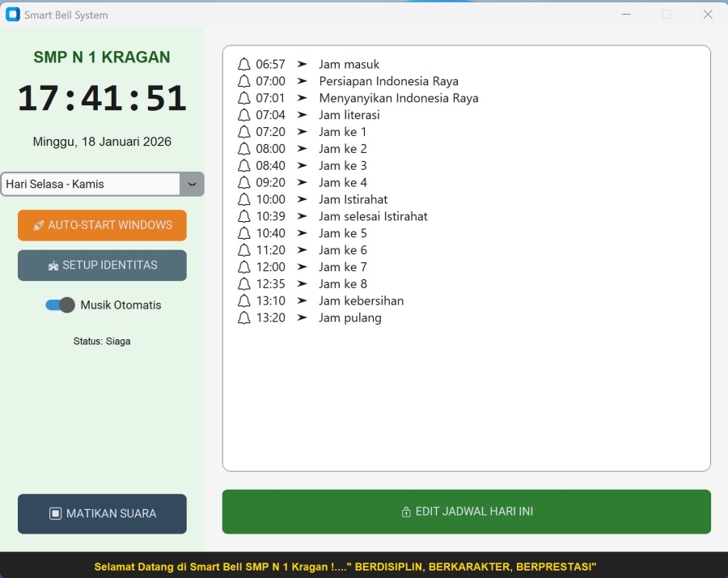Click the Jam ke 8 schedule entry
728x578 pixels.
[342, 284]
